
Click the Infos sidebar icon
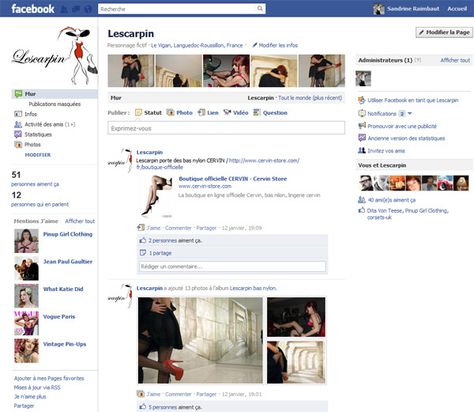pos(18,114)
